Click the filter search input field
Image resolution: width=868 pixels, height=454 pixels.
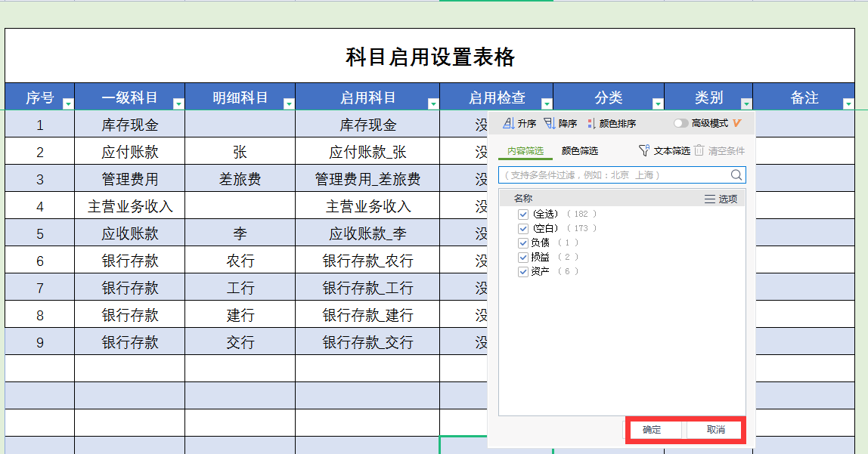(x=622, y=174)
